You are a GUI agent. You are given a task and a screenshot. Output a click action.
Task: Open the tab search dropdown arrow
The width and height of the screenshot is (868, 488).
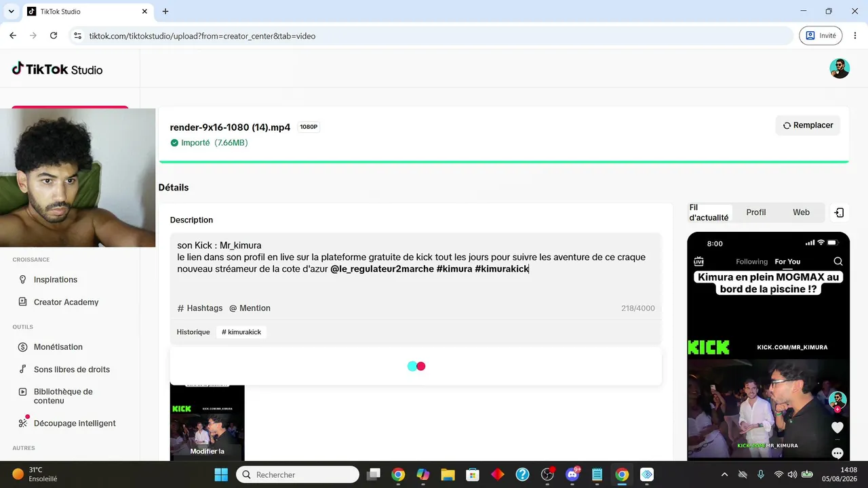click(11, 12)
